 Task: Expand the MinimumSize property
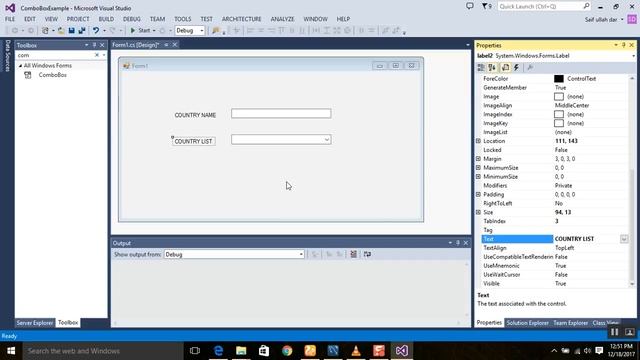coord(478,177)
